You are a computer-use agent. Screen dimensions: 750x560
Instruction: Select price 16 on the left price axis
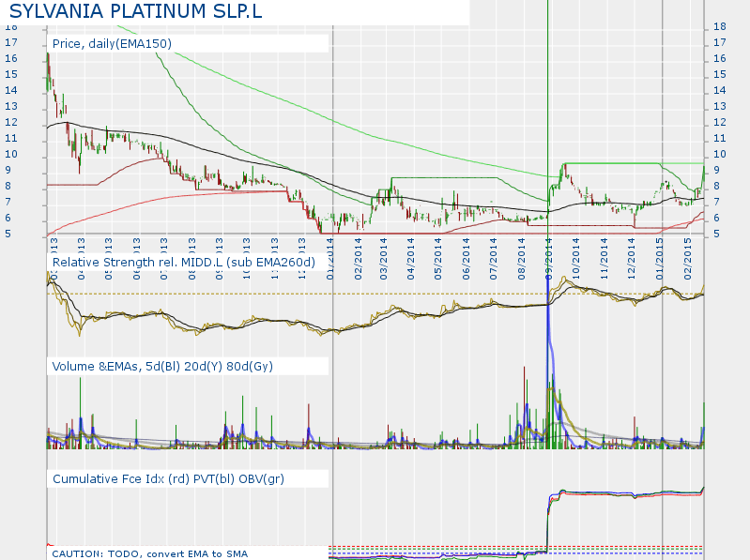tap(11, 58)
